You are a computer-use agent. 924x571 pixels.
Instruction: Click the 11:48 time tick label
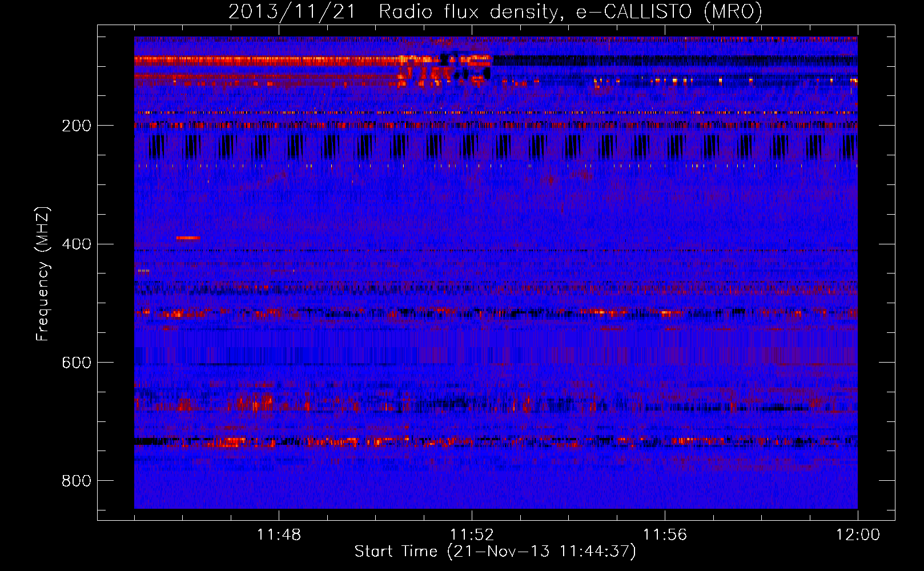[279, 535]
